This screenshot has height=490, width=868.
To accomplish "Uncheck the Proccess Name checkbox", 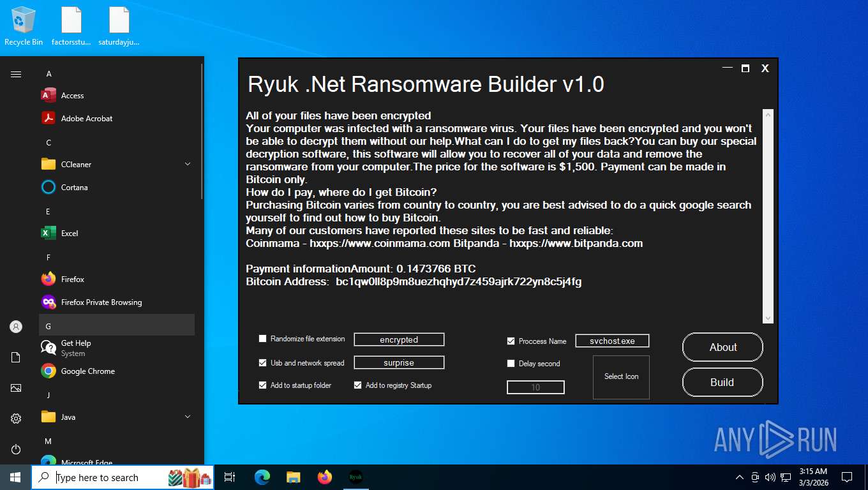I will coord(511,341).
